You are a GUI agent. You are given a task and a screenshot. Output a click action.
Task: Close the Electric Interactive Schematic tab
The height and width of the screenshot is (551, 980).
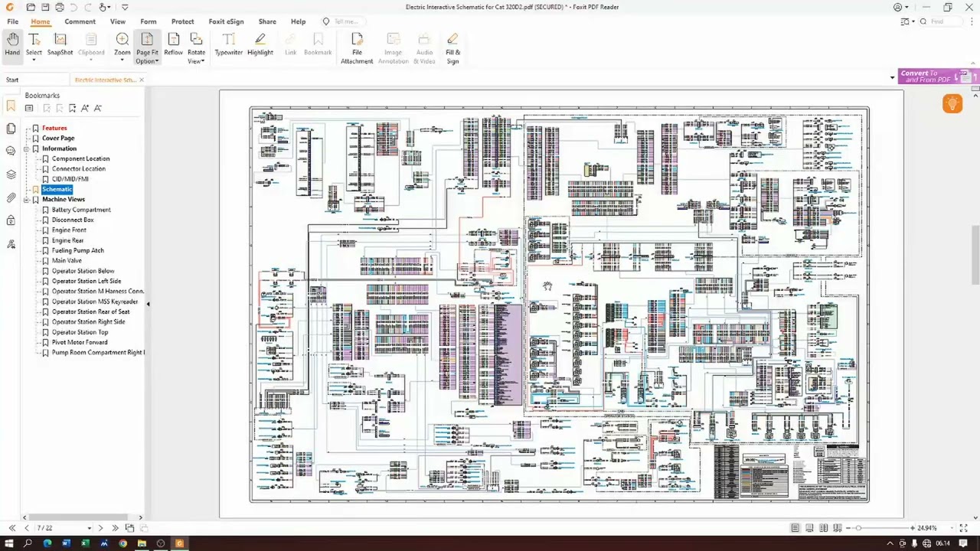[142, 80]
